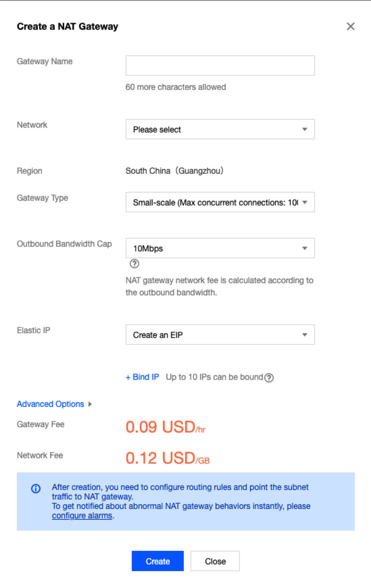This screenshot has width=371, height=588.
Task: Click the Close button at the bottom
Action: point(215,561)
